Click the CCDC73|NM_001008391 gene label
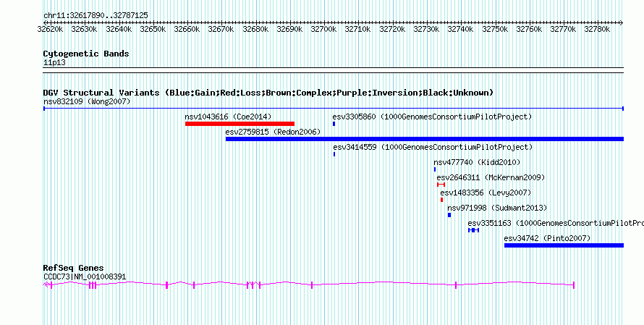Screen dimensions: 644x325 pyautogui.click(x=85, y=277)
